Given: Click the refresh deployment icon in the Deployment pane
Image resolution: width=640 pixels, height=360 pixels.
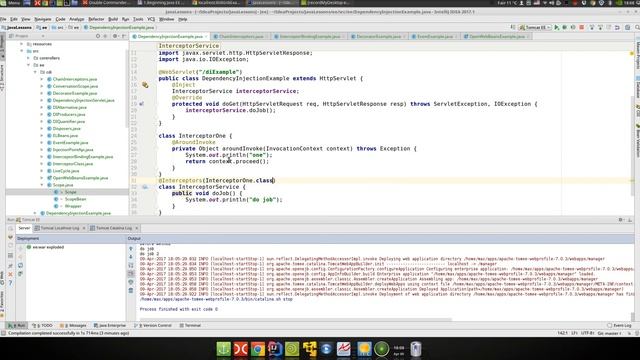Looking at the screenshot, I should point(20,266).
